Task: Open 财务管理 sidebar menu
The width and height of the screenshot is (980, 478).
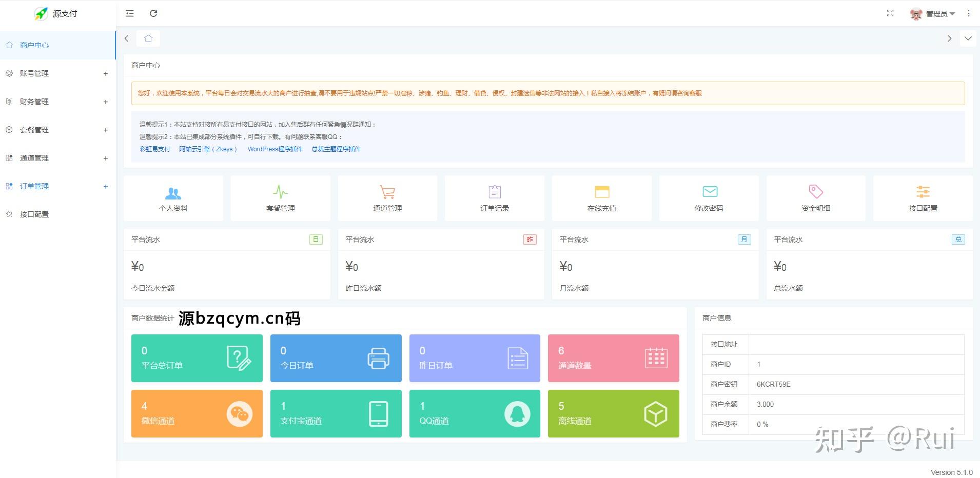Action: tap(58, 102)
